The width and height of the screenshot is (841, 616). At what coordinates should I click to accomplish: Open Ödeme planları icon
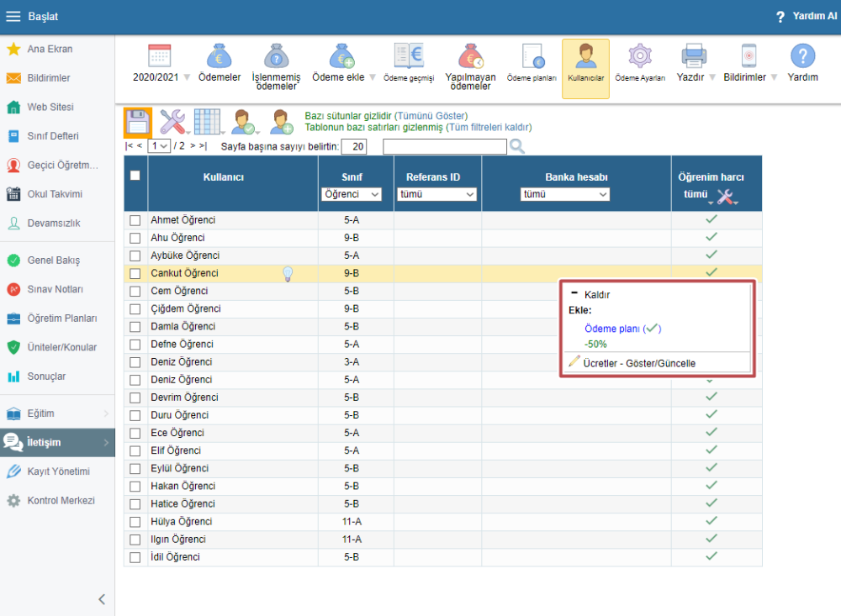(x=532, y=57)
